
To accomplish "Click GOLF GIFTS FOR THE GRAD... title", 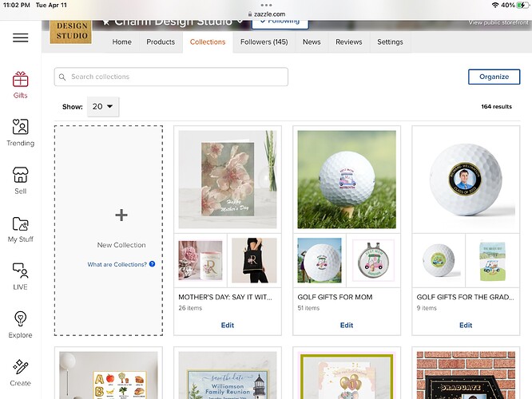I will (x=465, y=298).
